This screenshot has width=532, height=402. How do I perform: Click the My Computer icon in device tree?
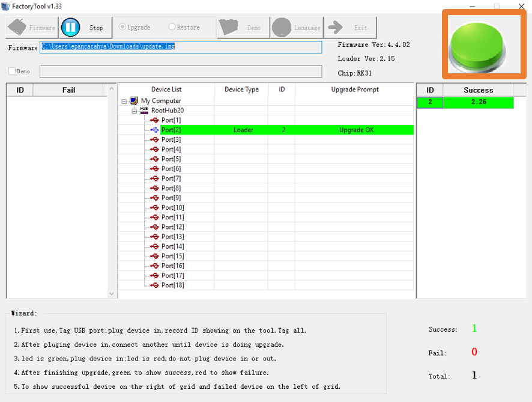click(134, 100)
